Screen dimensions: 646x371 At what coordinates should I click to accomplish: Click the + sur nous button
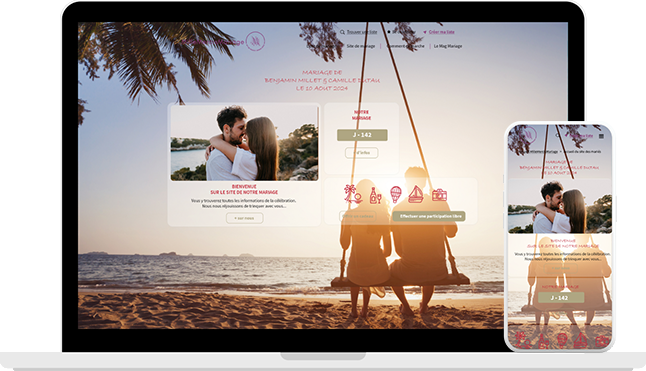tap(244, 218)
